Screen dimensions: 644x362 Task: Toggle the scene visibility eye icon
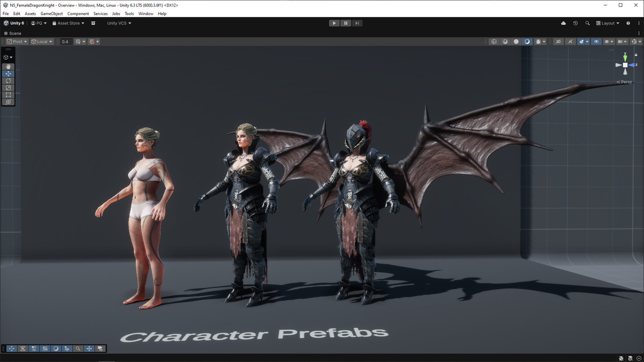[x=596, y=41]
